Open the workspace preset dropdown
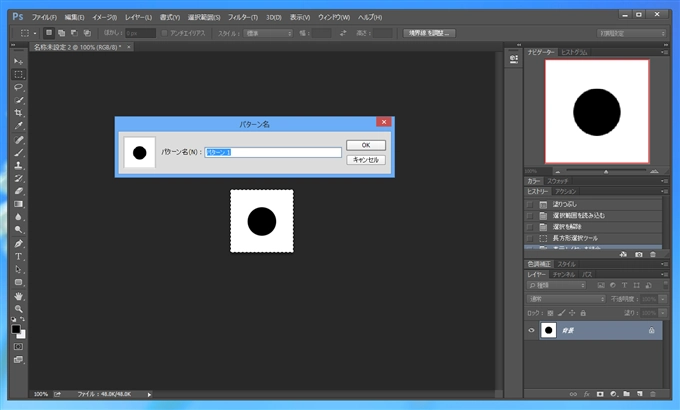This screenshot has height=410, width=680. tap(631, 33)
